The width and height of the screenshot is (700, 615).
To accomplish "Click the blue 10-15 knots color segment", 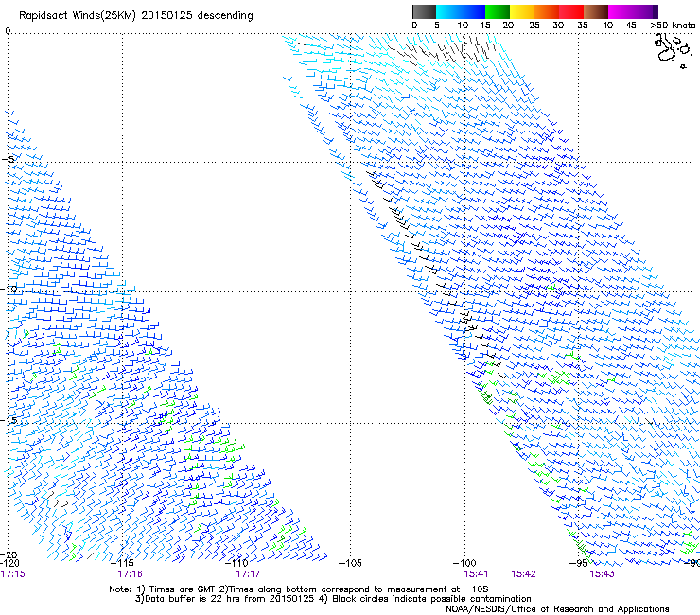I will point(473,11).
